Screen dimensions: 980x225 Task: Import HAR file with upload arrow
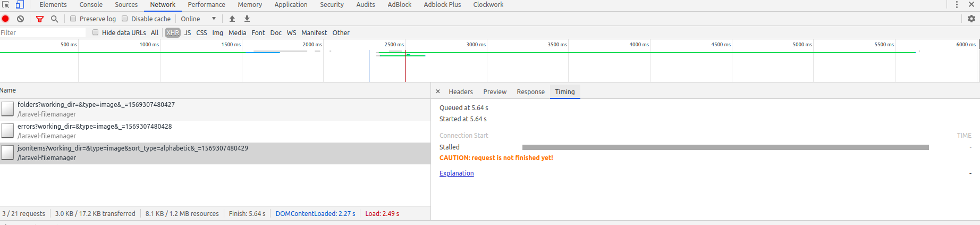tap(232, 19)
